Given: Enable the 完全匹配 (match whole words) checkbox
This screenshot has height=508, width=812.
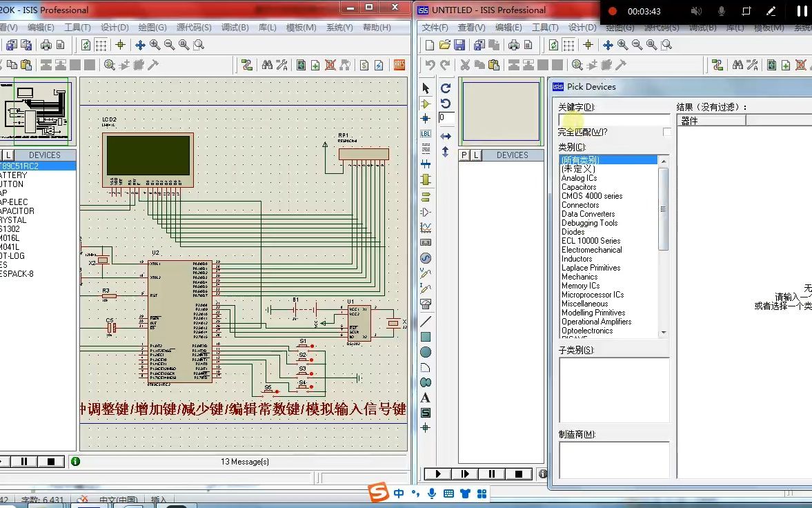Looking at the screenshot, I should pyautogui.click(x=666, y=132).
